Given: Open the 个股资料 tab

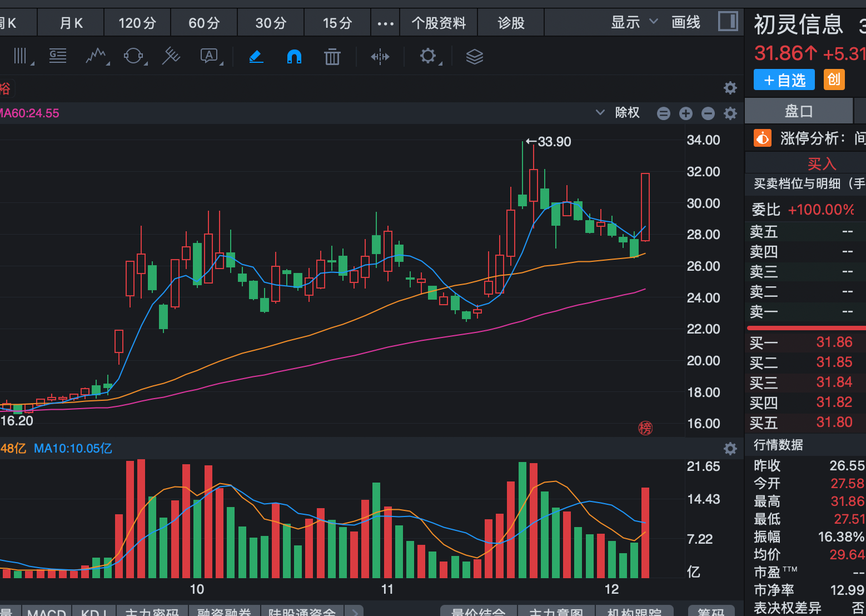Looking at the screenshot, I should (x=439, y=23).
